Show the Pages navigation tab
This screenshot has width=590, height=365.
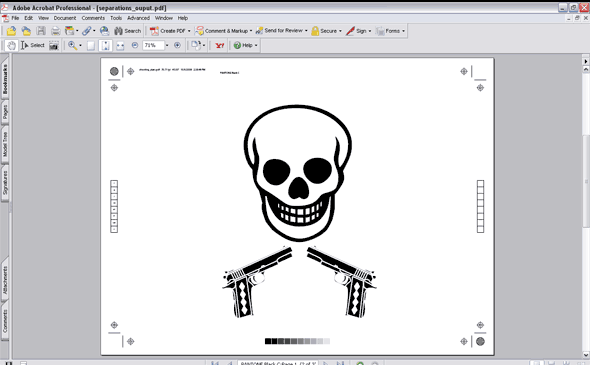coord(5,112)
